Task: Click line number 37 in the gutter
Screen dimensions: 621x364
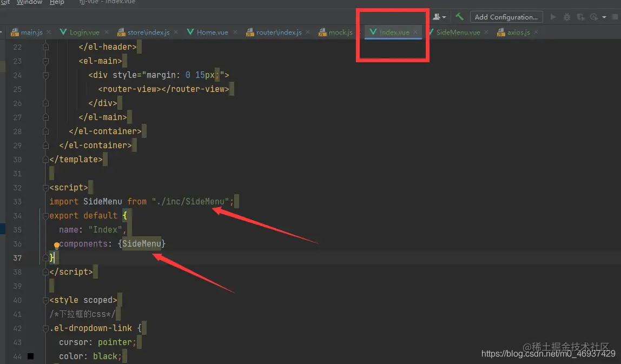Action: click(17, 258)
